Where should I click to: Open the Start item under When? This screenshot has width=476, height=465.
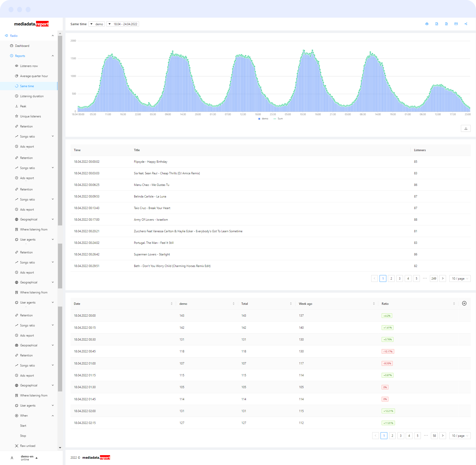point(23,425)
